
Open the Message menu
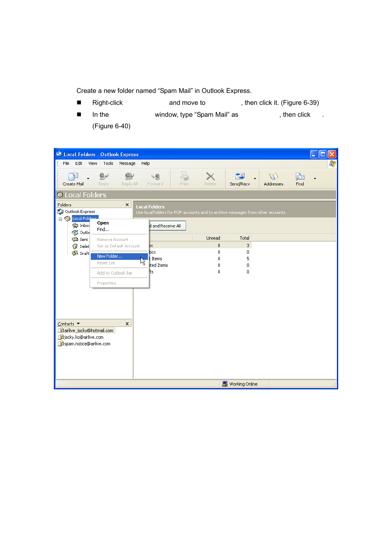127,163
